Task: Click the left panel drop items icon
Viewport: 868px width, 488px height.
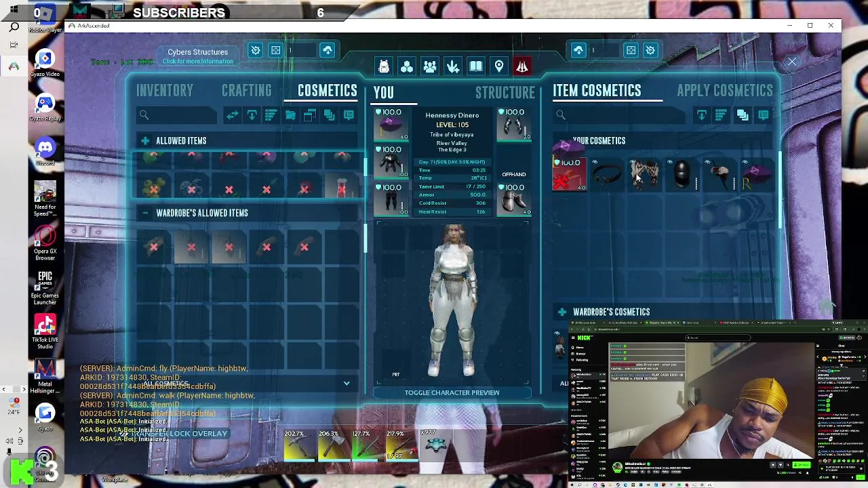Action: (x=252, y=115)
